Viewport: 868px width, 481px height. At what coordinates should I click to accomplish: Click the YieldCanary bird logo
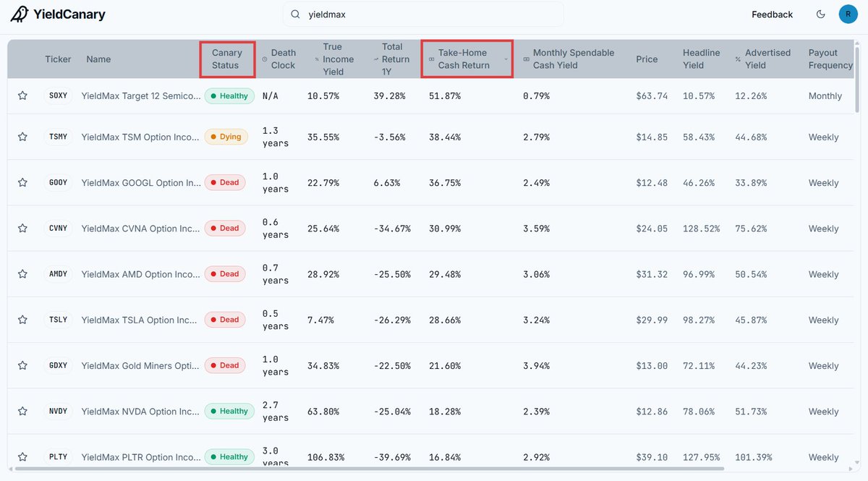click(20, 14)
